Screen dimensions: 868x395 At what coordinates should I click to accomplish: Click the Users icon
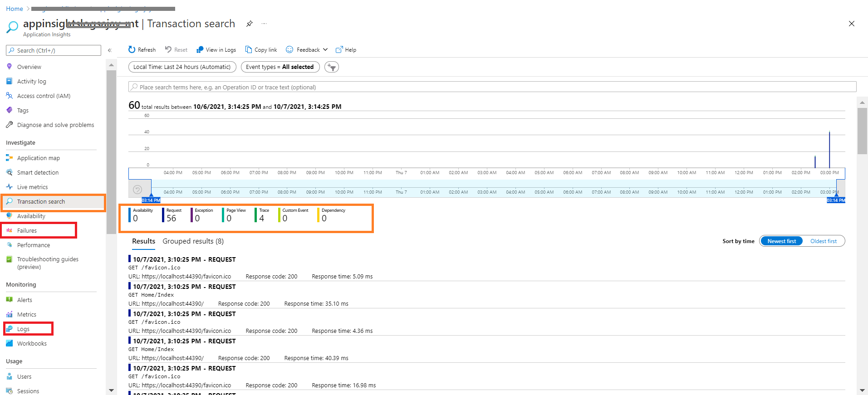click(x=10, y=376)
